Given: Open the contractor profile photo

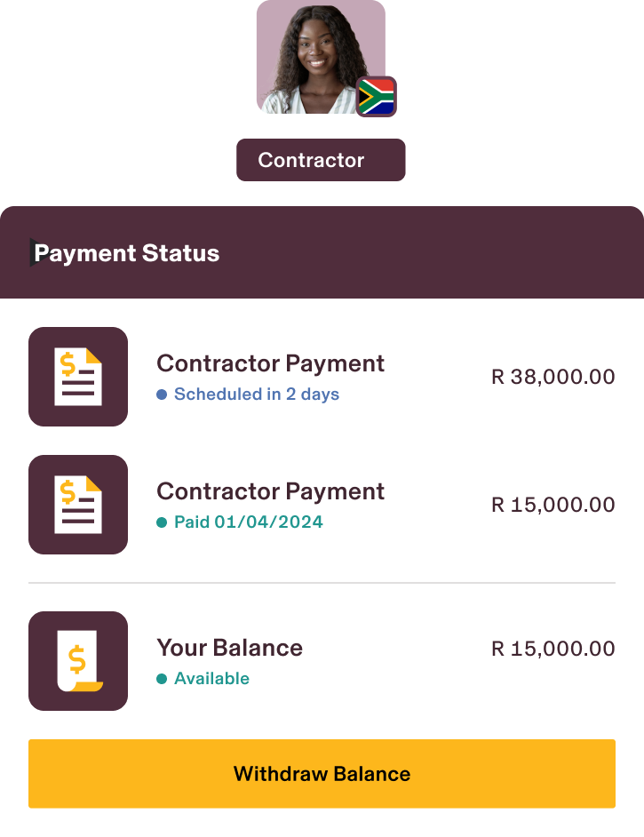Looking at the screenshot, I should tap(321, 57).
